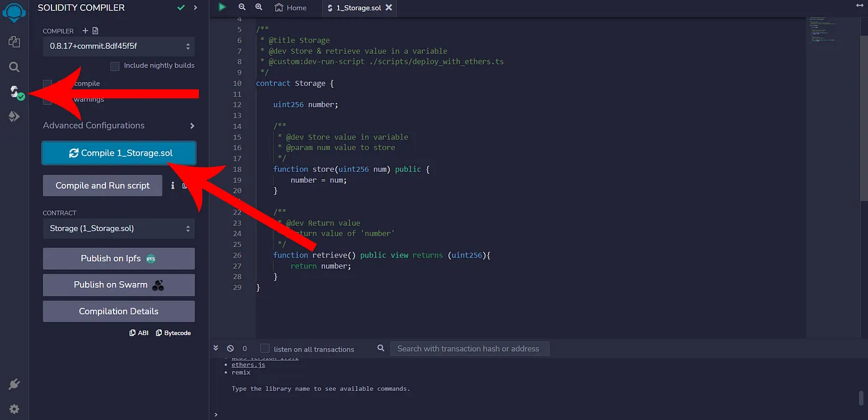Screen dimensions: 868x420
Task: Click the CONTRACT section label
Action: (60, 213)
